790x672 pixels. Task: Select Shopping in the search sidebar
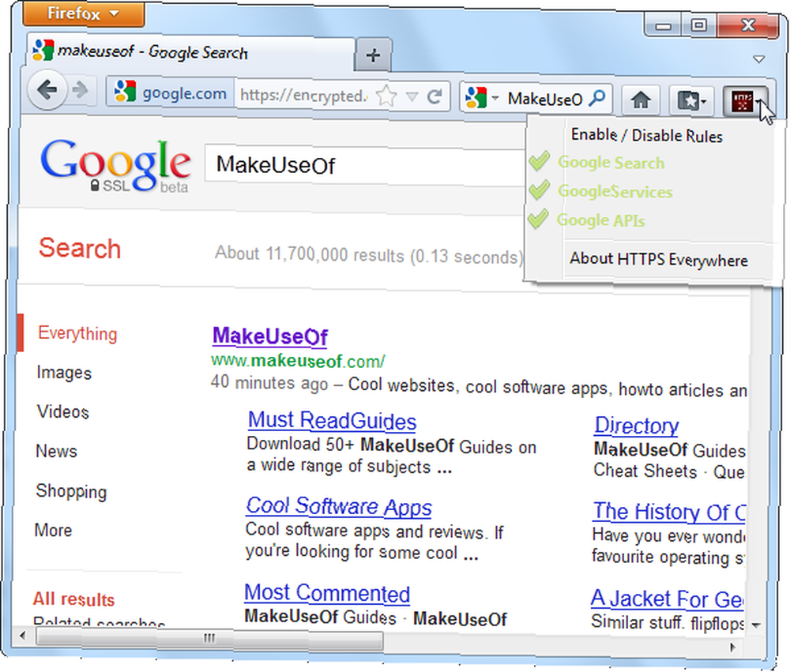(x=71, y=491)
